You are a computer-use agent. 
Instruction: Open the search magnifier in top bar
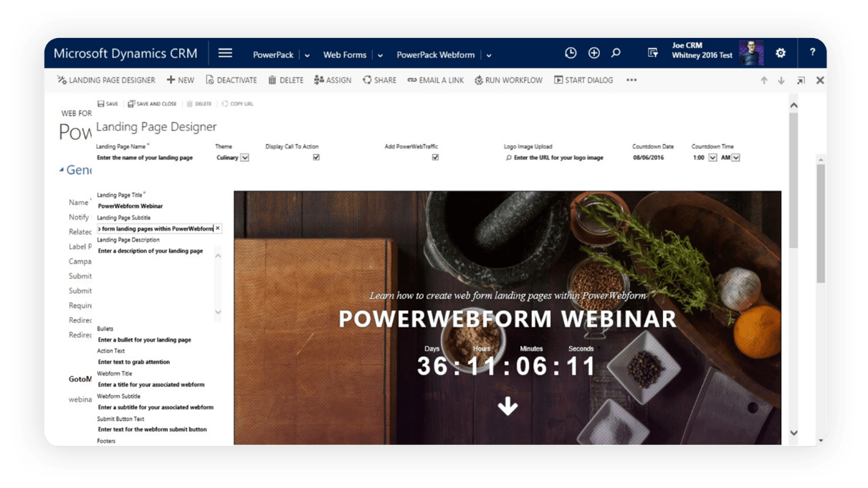(x=616, y=53)
